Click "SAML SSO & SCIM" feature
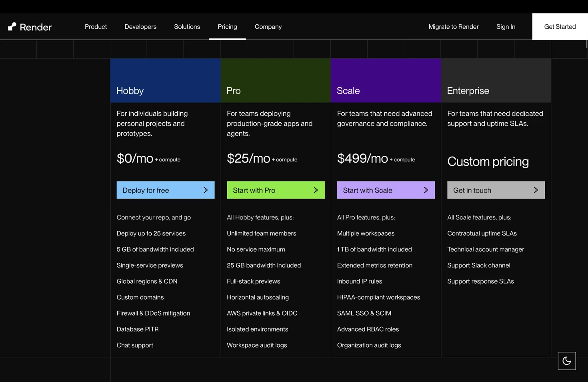 click(x=364, y=313)
